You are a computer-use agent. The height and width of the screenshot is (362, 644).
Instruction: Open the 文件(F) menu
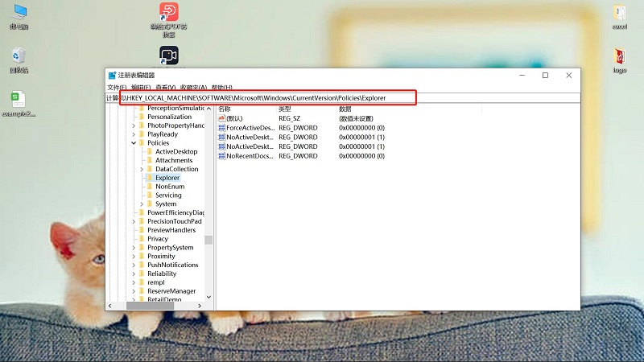(117, 88)
